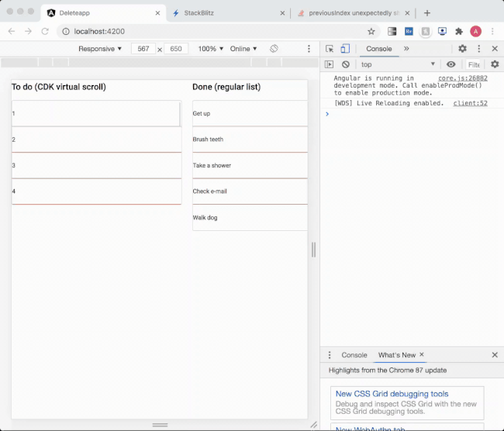Screen dimensions: 504x431
Task: Open New CSS Grid debugging tools link
Action: tap(392, 394)
